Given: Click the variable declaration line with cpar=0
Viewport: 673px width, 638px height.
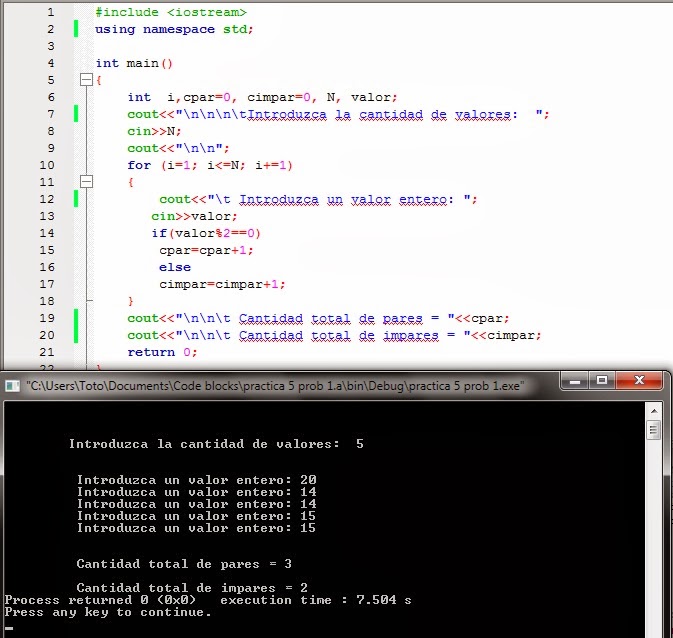Looking at the screenshot, I should pyautogui.click(x=262, y=97).
